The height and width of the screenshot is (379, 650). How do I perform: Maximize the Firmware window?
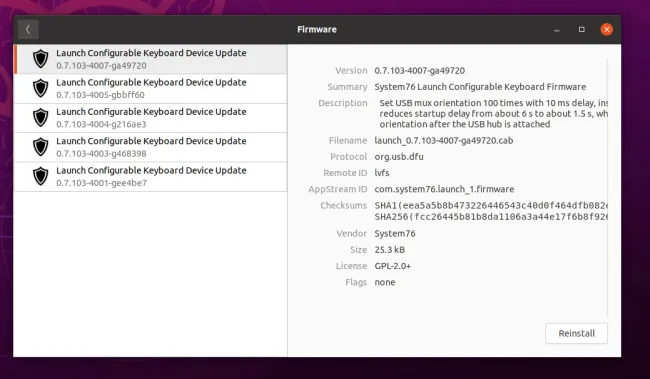point(582,29)
